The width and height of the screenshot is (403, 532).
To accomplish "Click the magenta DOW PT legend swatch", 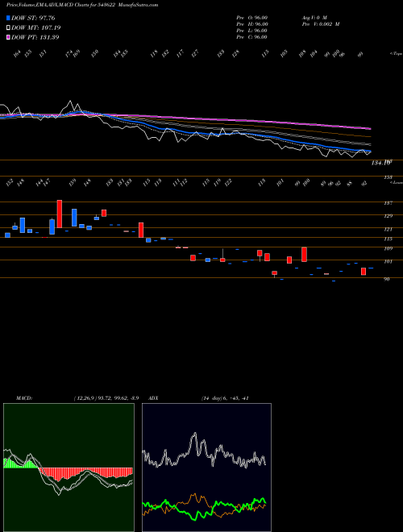I will [x=8, y=37].
